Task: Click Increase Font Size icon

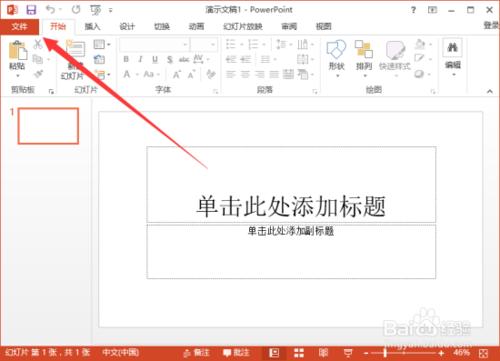Action: (x=177, y=74)
